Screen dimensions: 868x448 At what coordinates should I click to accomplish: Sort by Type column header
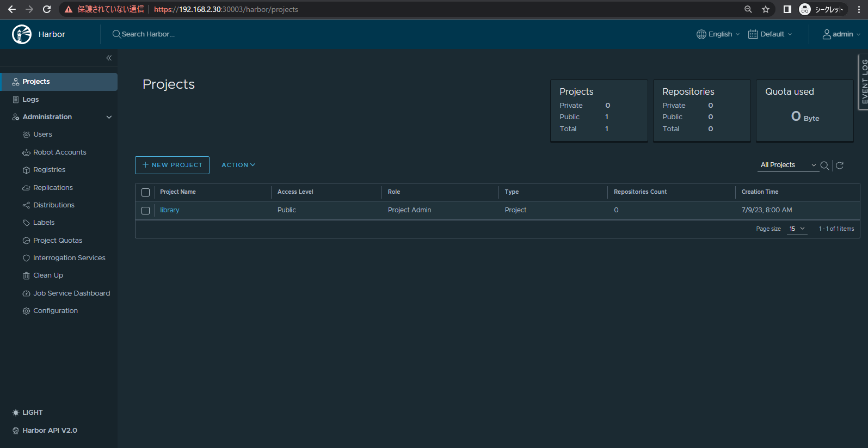pos(512,192)
